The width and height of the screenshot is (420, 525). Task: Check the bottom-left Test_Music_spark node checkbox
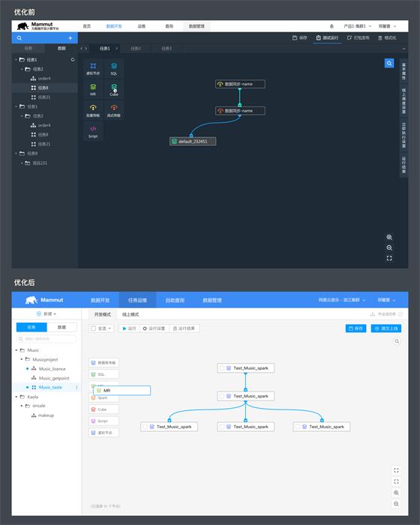pos(145,427)
